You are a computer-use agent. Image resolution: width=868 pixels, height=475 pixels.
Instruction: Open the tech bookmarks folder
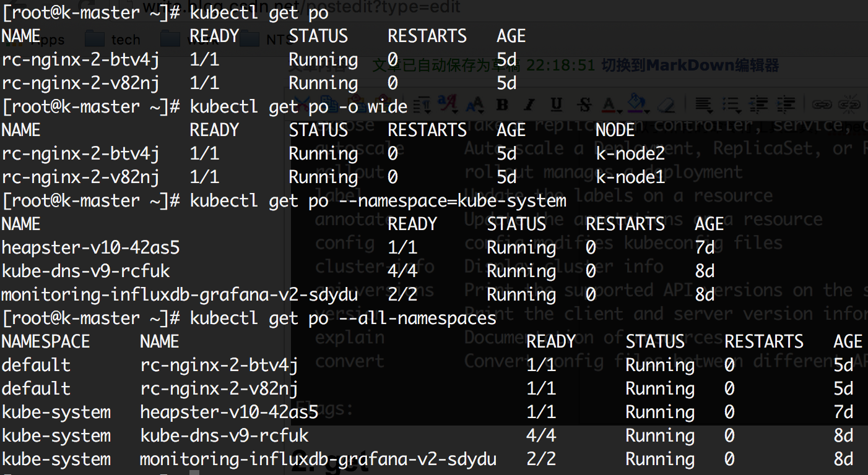pyautogui.click(x=113, y=40)
